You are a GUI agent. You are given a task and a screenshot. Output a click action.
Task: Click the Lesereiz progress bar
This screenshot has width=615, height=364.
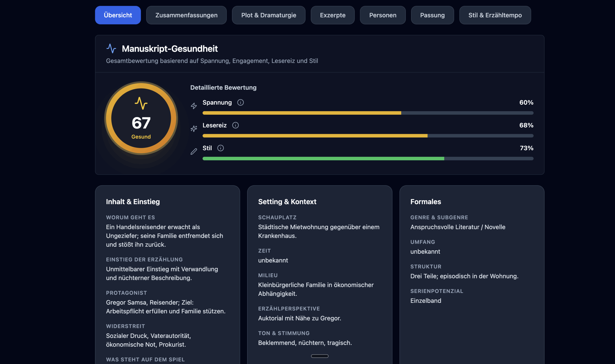click(314, 136)
